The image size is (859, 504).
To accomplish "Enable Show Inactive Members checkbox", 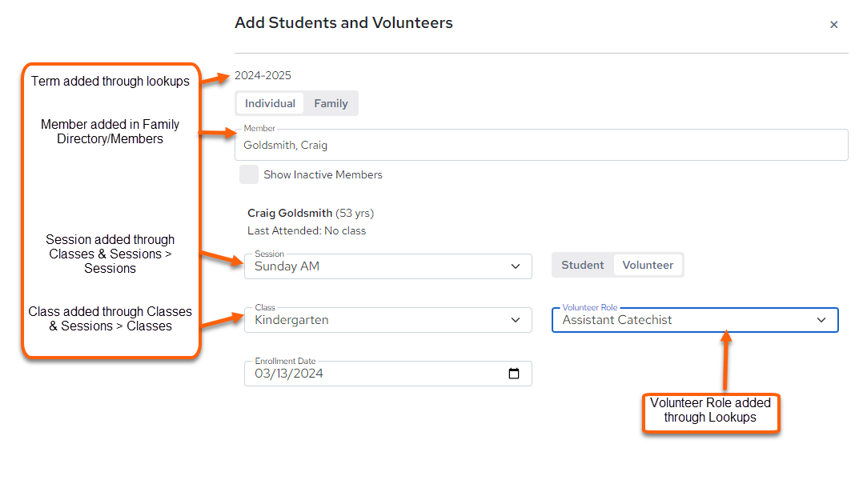I will [x=249, y=174].
